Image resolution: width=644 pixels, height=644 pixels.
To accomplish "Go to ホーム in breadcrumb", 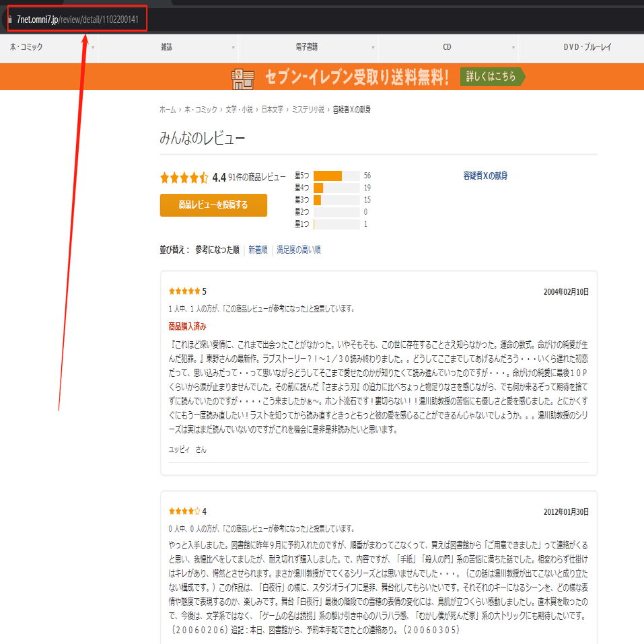I will pyautogui.click(x=168, y=110).
